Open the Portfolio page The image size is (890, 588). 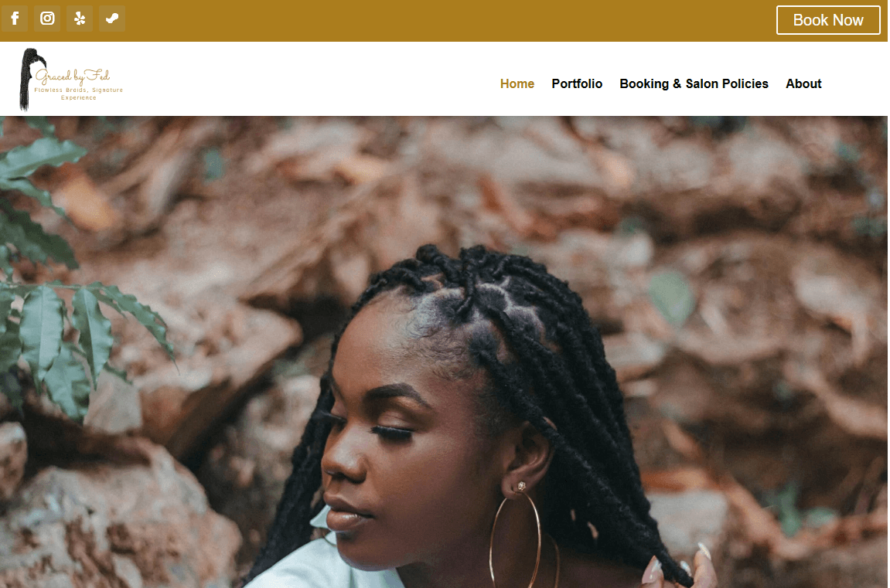(x=577, y=83)
